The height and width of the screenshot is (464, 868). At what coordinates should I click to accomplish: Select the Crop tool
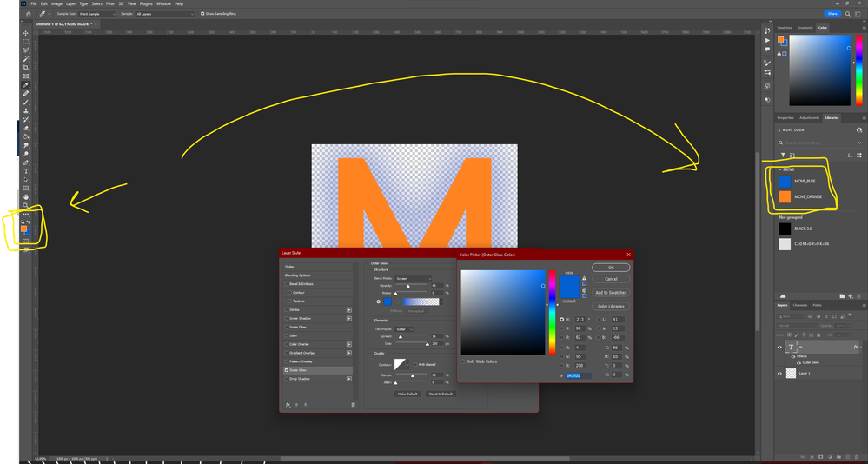tap(26, 67)
